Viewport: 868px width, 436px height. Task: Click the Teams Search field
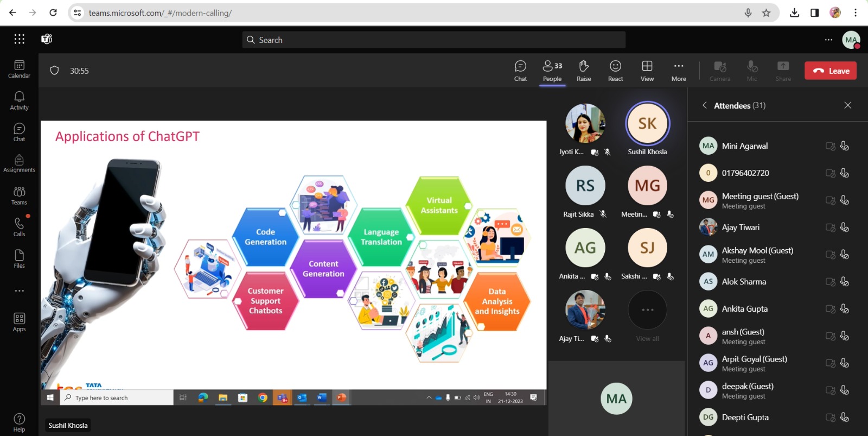click(x=434, y=40)
